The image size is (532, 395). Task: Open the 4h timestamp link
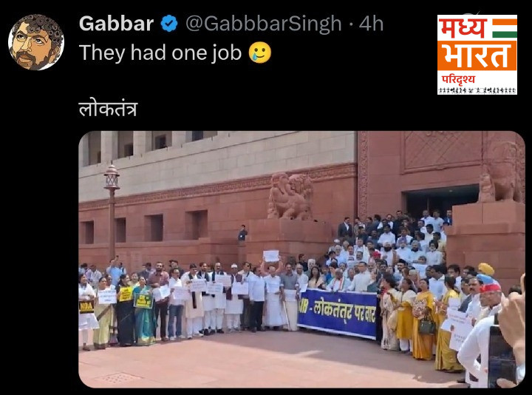[x=371, y=24]
